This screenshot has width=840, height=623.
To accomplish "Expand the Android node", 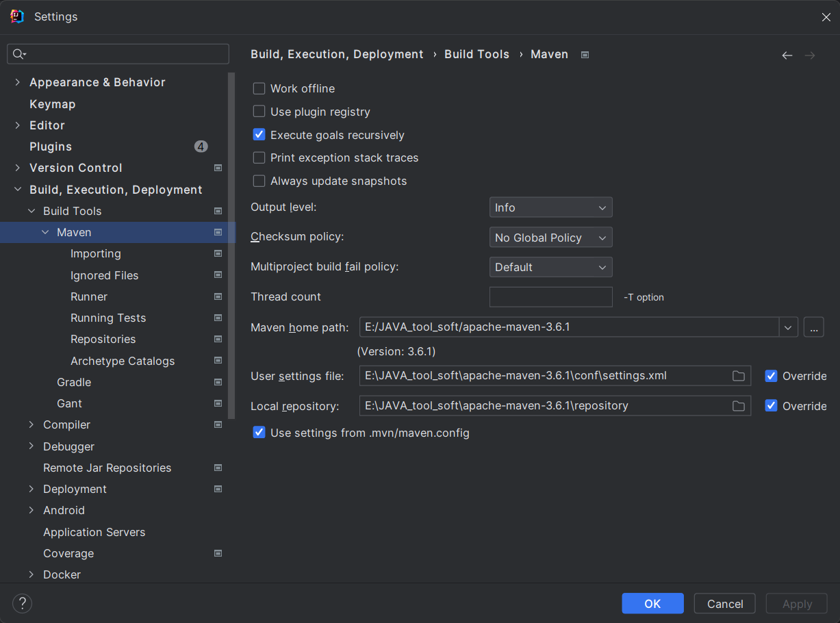I will [x=31, y=510].
